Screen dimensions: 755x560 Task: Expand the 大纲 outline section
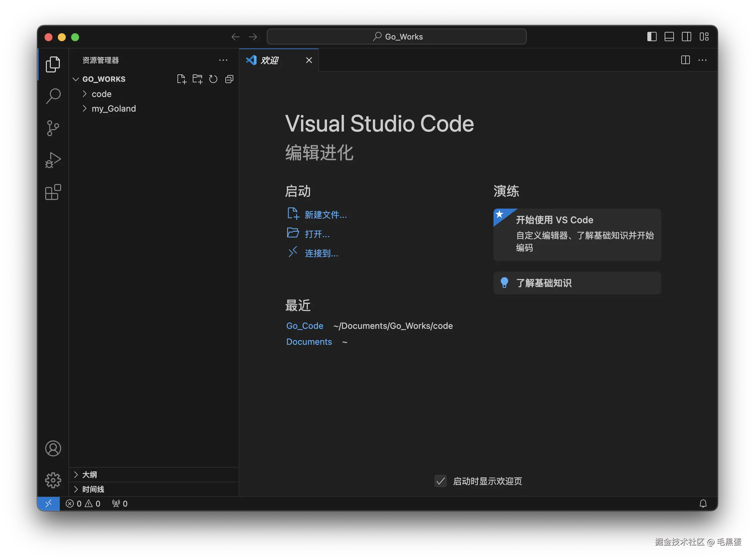click(89, 475)
